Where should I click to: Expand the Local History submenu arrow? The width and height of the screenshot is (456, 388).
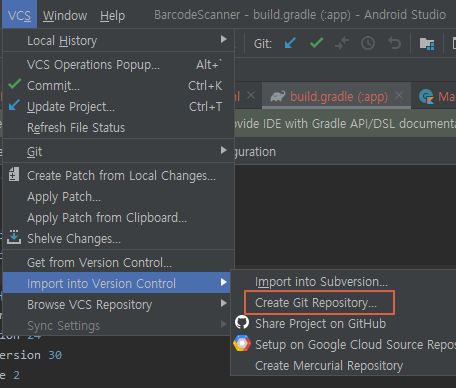(x=224, y=39)
